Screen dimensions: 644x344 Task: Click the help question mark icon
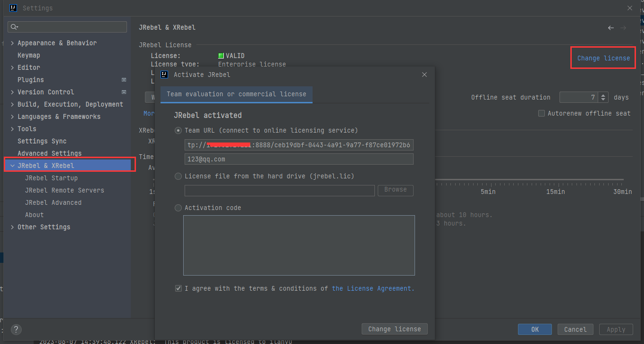(16, 329)
